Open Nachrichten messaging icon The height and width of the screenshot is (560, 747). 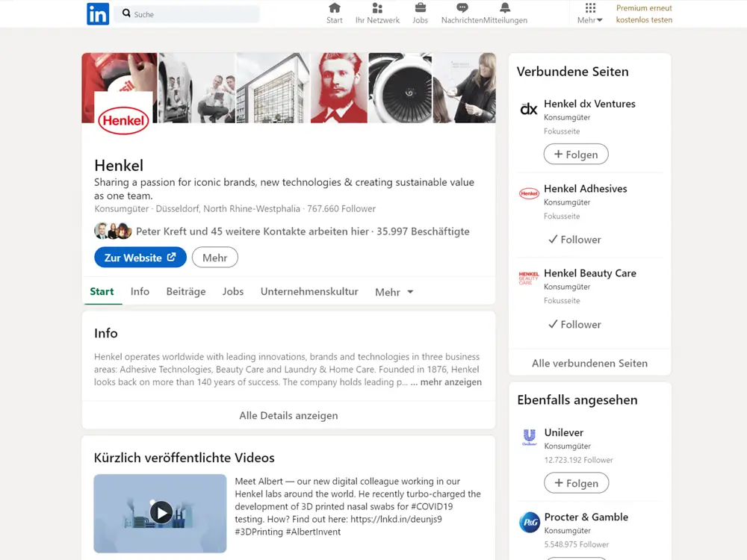[x=463, y=9]
